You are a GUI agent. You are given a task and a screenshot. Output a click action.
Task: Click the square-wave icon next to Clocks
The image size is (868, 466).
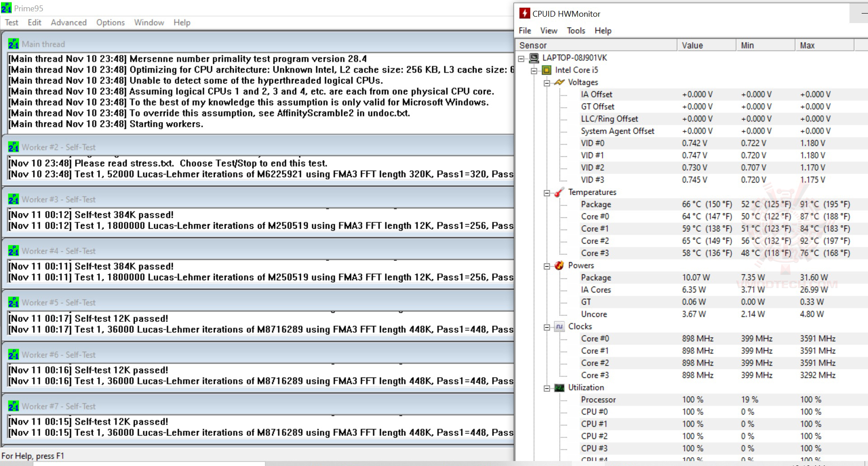click(559, 326)
